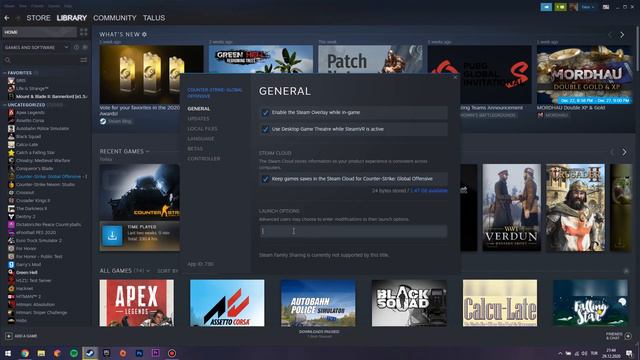Screen dimensions: 640x360
Task: Click Apex Legends icon in sidebar
Action: (11, 113)
